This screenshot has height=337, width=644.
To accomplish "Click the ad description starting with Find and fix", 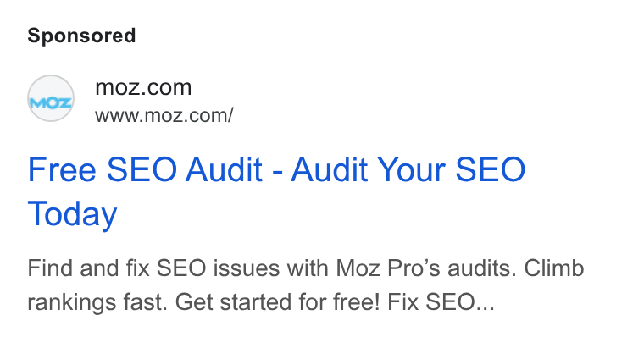I will coord(306,285).
